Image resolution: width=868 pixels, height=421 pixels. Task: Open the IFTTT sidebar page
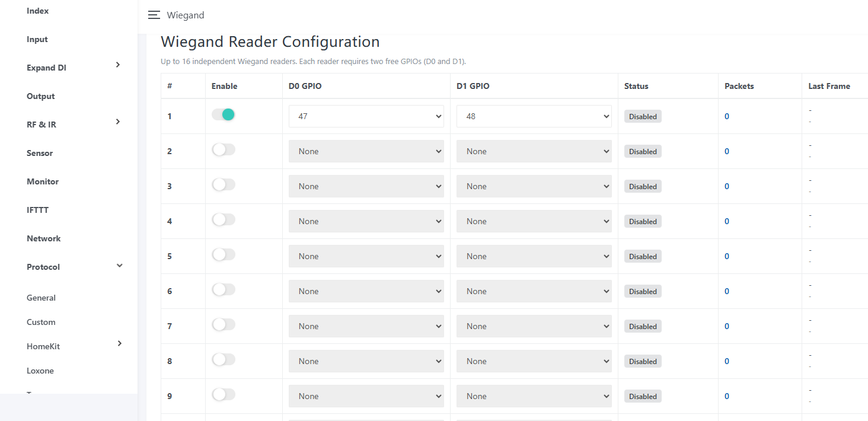tap(37, 210)
